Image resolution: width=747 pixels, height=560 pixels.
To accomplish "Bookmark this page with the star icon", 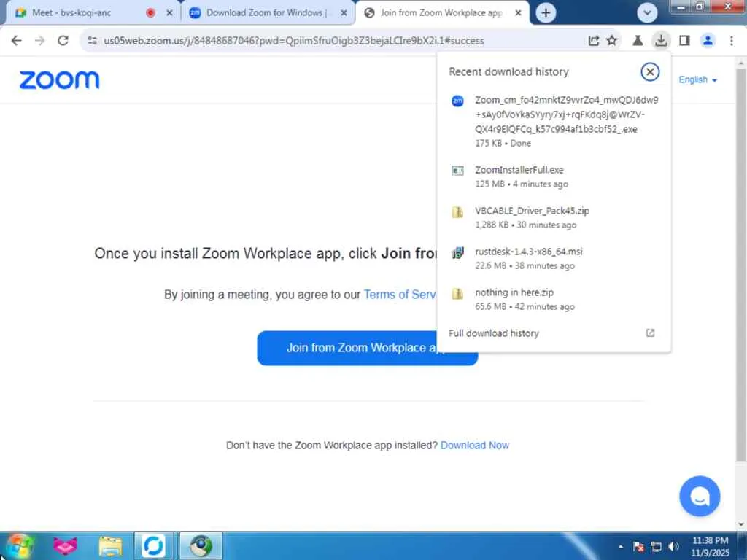I will coord(612,41).
